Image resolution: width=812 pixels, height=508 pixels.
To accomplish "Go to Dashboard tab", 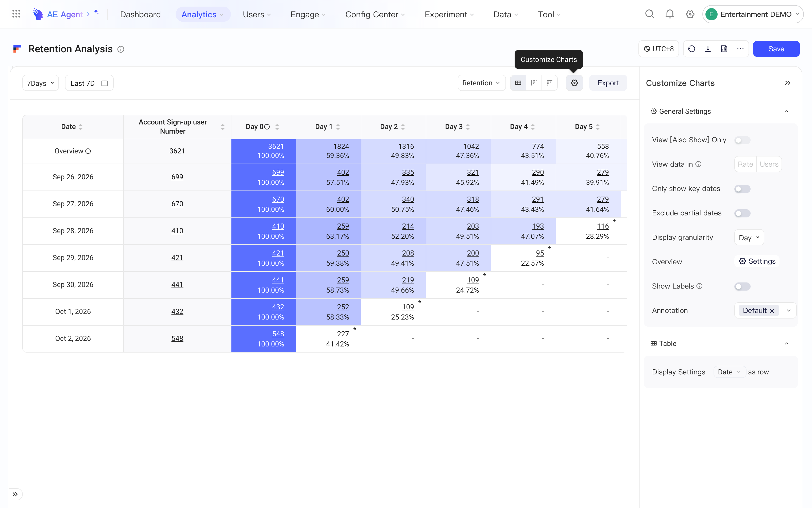I will (140, 14).
